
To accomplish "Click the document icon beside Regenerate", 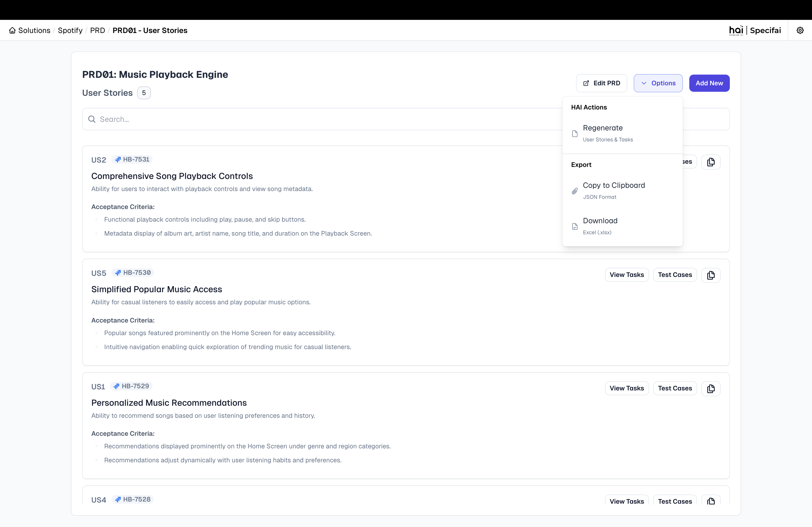I will tap(575, 133).
